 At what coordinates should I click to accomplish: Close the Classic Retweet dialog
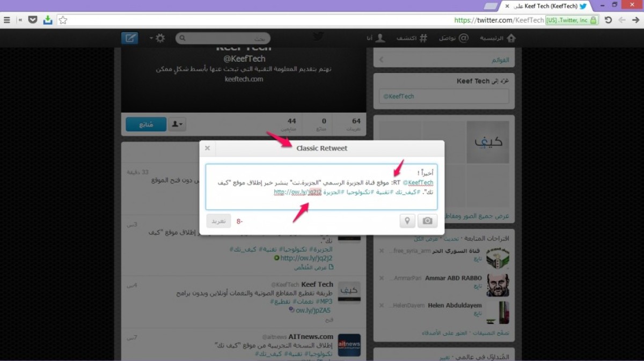207,148
